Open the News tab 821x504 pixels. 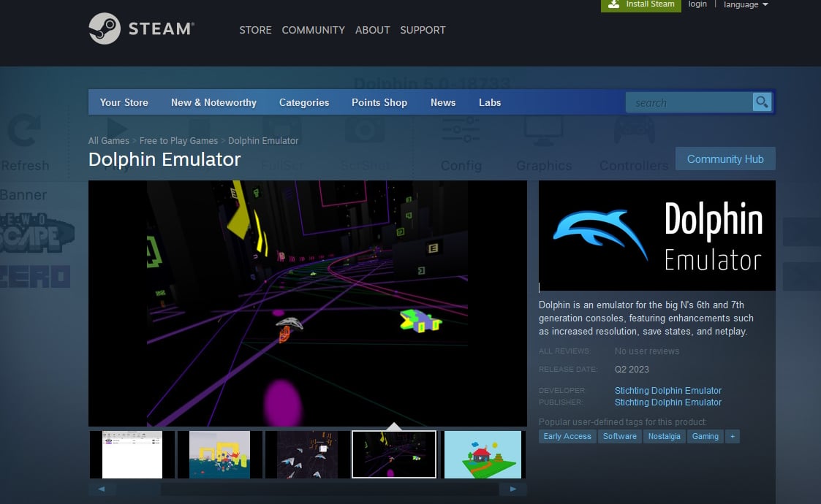(x=443, y=102)
